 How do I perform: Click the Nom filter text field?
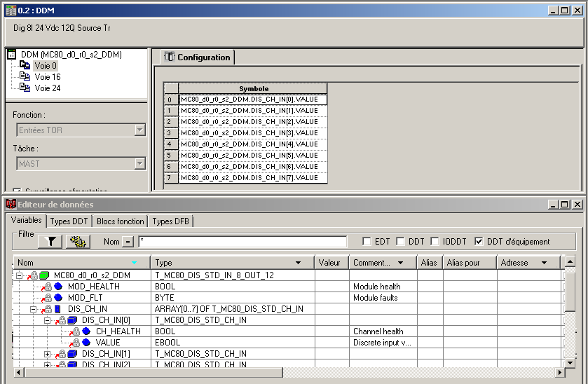[x=242, y=242]
